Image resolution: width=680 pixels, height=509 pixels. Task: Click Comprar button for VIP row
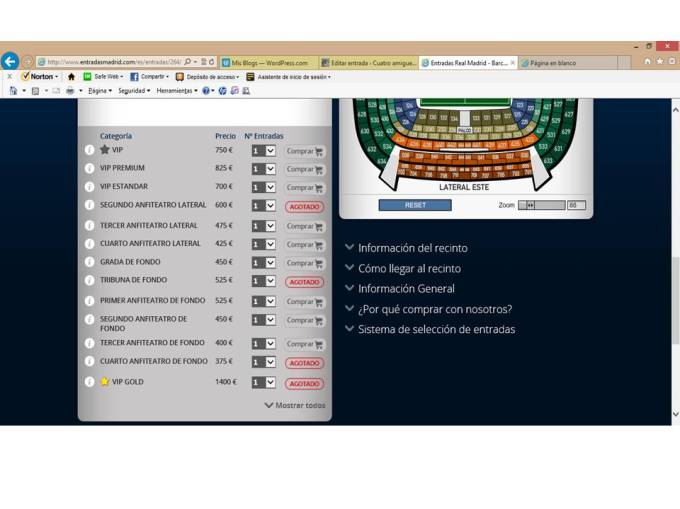tap(305, 151)
